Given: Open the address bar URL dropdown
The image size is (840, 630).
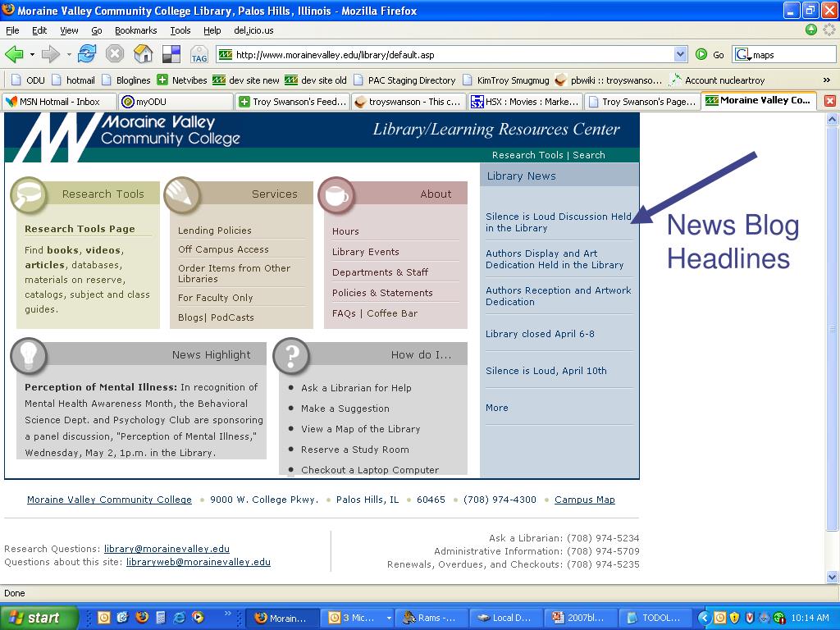Looking at the screenshot, I should click(680, 54).
